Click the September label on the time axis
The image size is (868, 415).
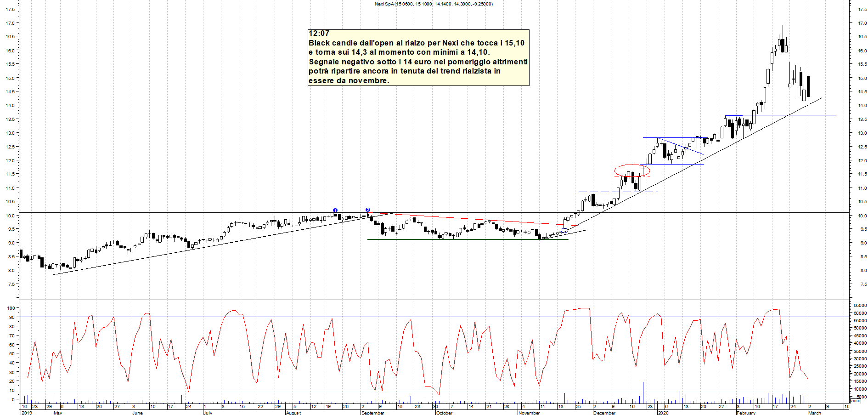pos(373,413)
